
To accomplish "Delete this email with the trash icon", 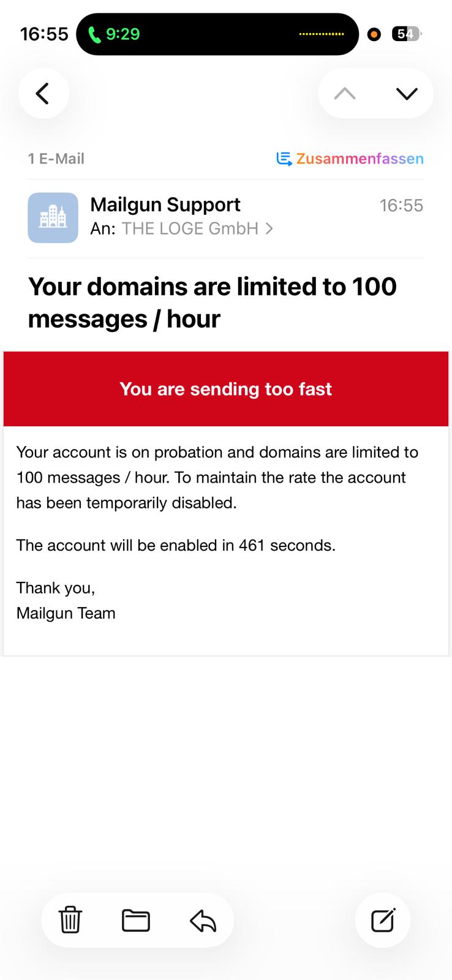I will point(70,920).
